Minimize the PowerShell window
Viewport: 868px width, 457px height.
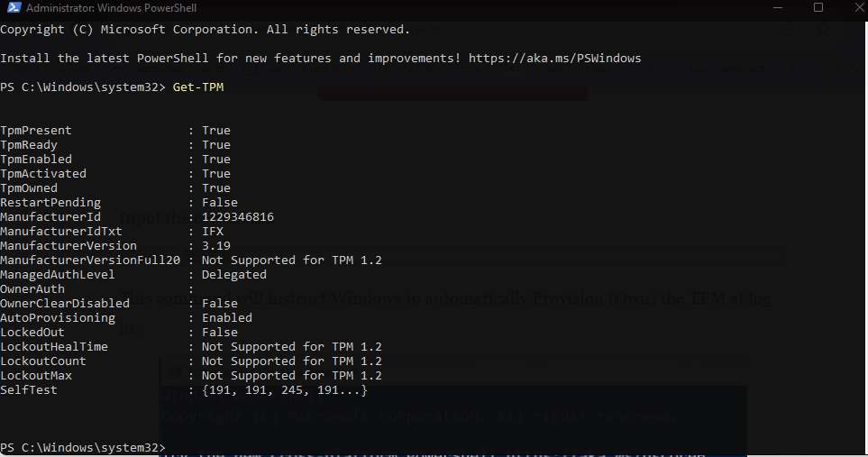[778, 8]
